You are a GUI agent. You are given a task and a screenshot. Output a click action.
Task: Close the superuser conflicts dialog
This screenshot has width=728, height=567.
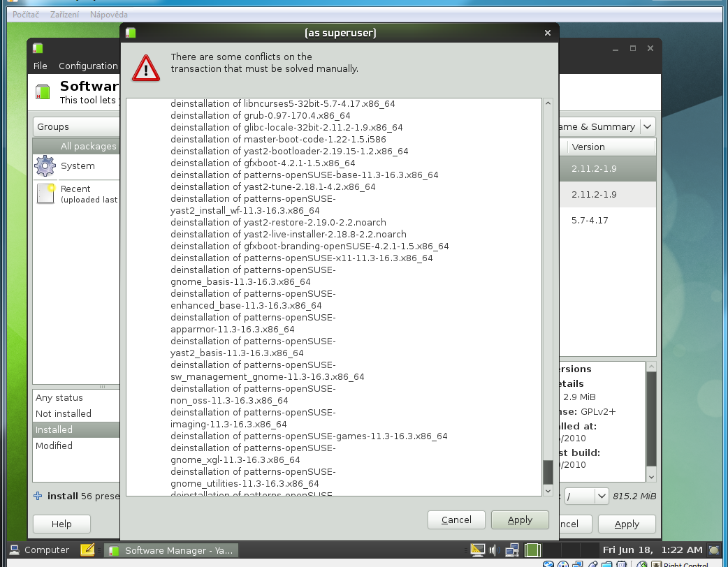(547, 33)
